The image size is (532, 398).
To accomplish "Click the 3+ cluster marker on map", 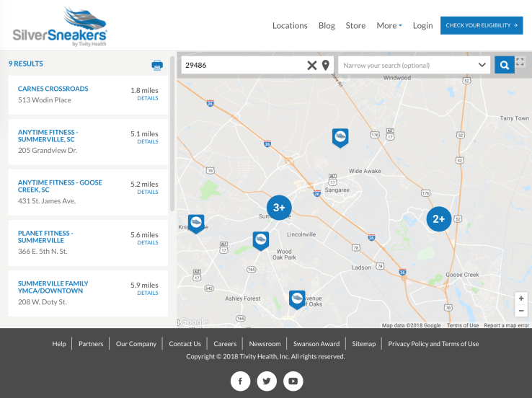I will coord(279,207).
